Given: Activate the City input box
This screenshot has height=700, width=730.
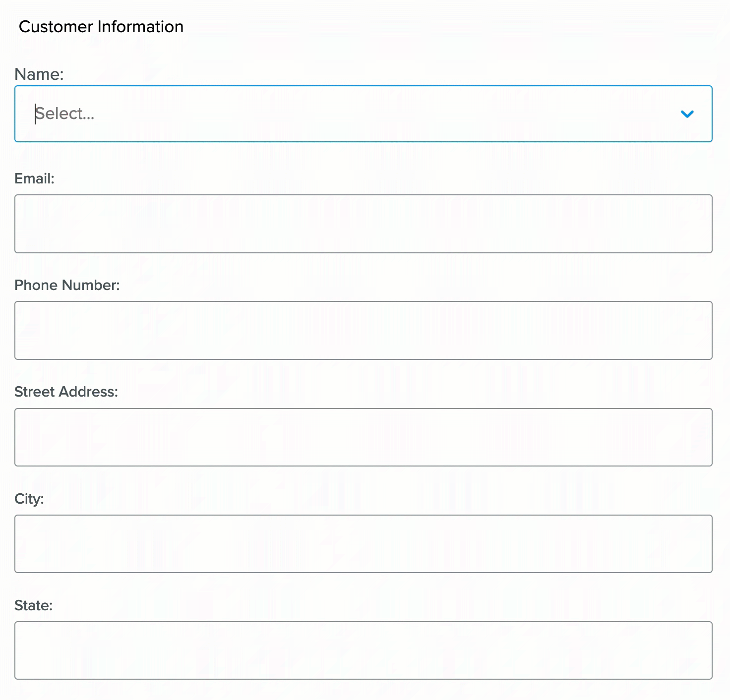Looking at the screenshot, I should 364,544.
